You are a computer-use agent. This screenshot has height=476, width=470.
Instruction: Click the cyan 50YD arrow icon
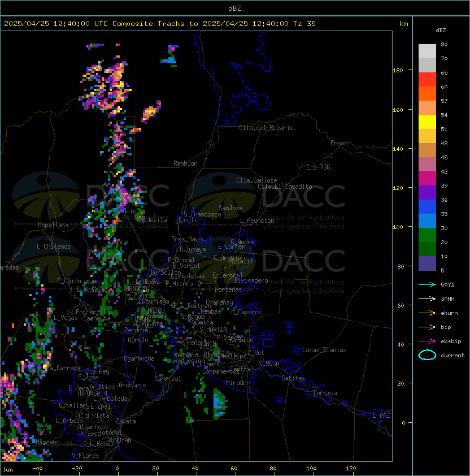point(427,285)
